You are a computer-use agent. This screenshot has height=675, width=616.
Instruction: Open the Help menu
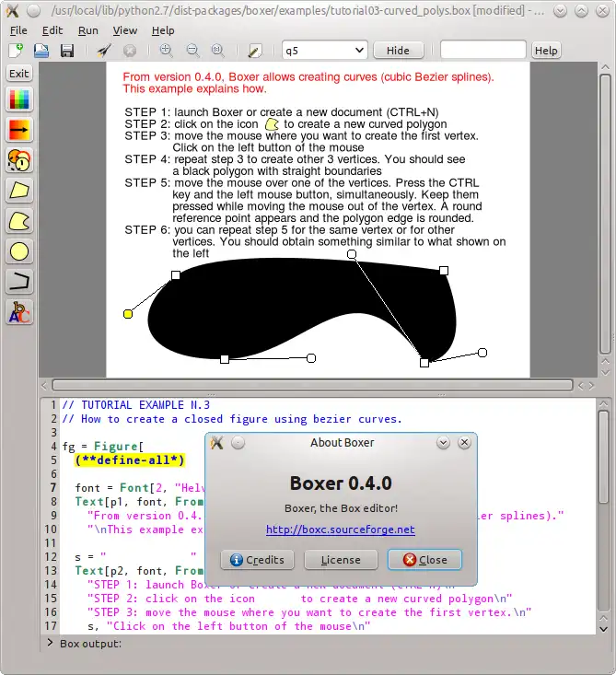(163, 30)
